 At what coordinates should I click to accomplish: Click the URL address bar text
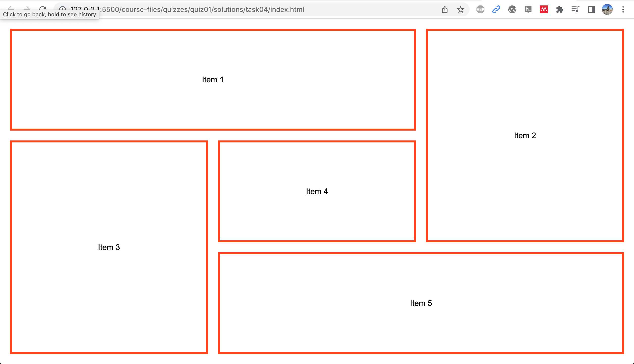tap(200, 9)
